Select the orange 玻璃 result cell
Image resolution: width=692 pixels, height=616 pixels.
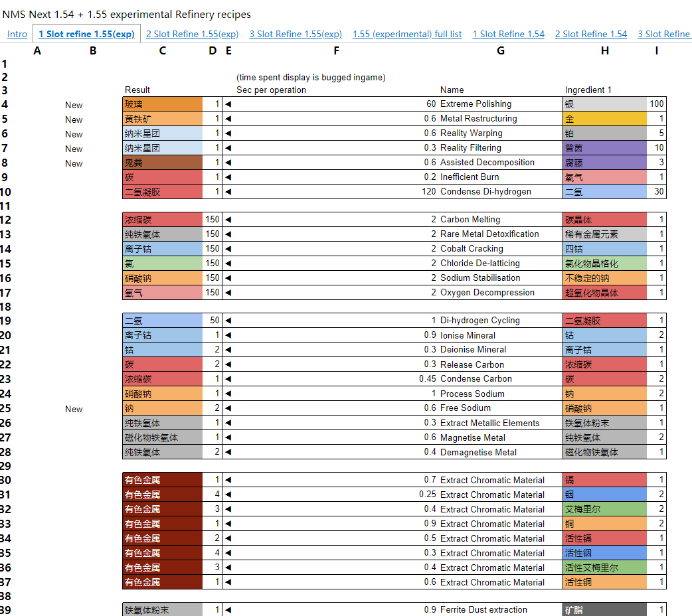(x=162, y=104)
